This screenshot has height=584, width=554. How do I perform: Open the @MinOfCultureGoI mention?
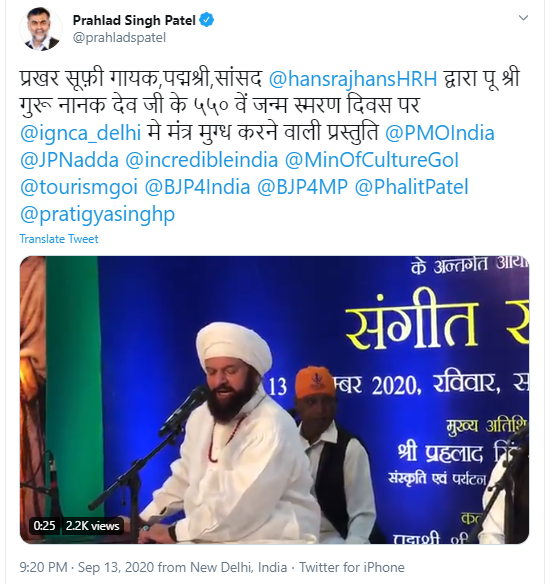(371, 160)
